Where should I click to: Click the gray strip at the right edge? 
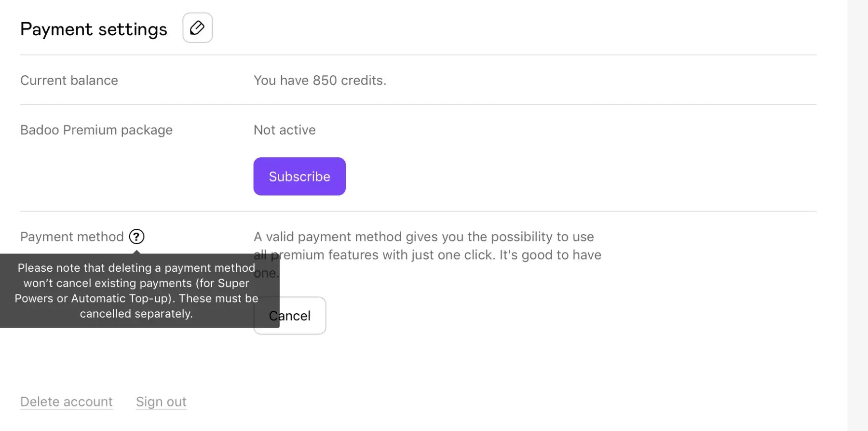(x=857, y=215)
